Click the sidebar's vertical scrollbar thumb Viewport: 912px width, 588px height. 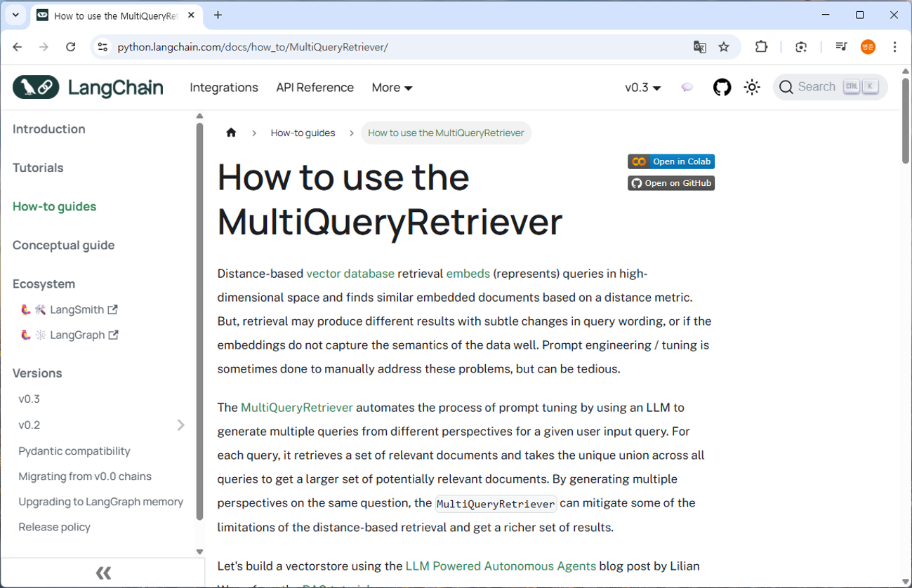pos(199,321)
